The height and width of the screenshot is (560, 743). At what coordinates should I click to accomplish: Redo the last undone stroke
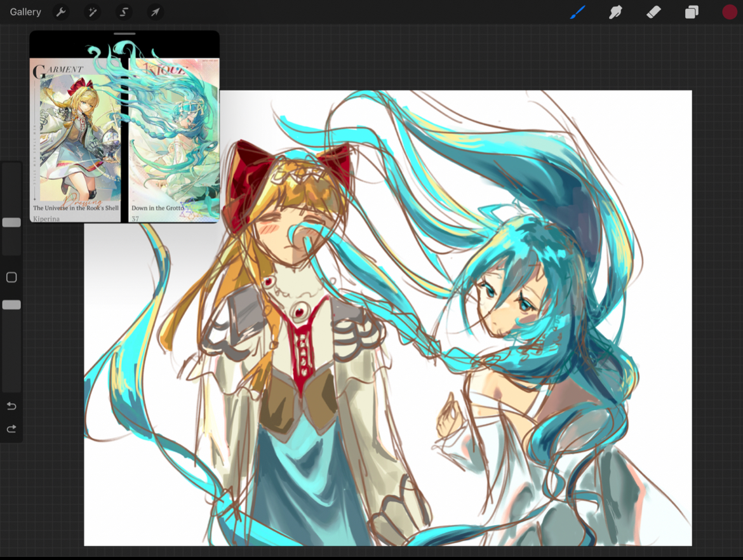(11, 429)
